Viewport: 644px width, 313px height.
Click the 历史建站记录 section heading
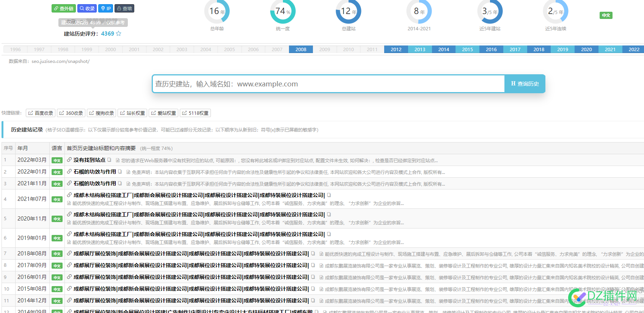[27, 130]
